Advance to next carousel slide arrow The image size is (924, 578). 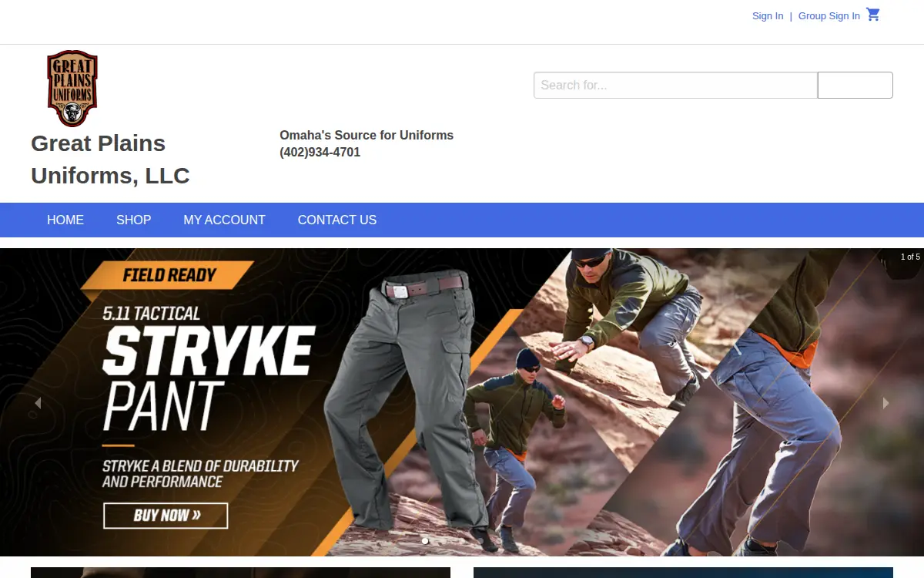coord(885,402)
